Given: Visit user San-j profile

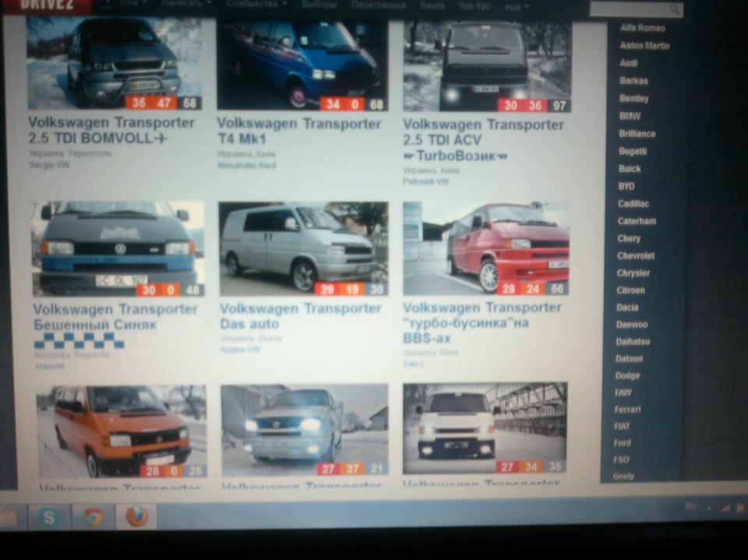Looking at the screenshot, I should tap(413, 364).
